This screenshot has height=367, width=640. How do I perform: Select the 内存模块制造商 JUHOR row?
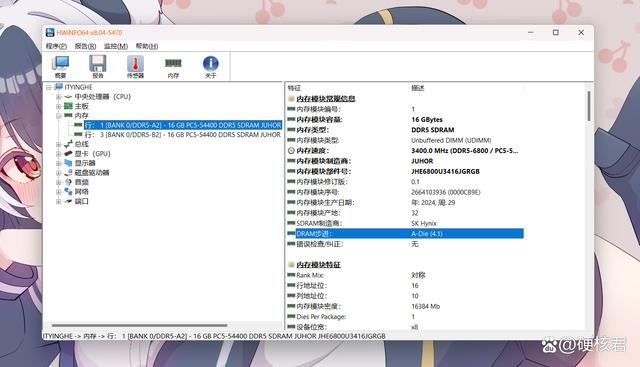pos(405,161)
